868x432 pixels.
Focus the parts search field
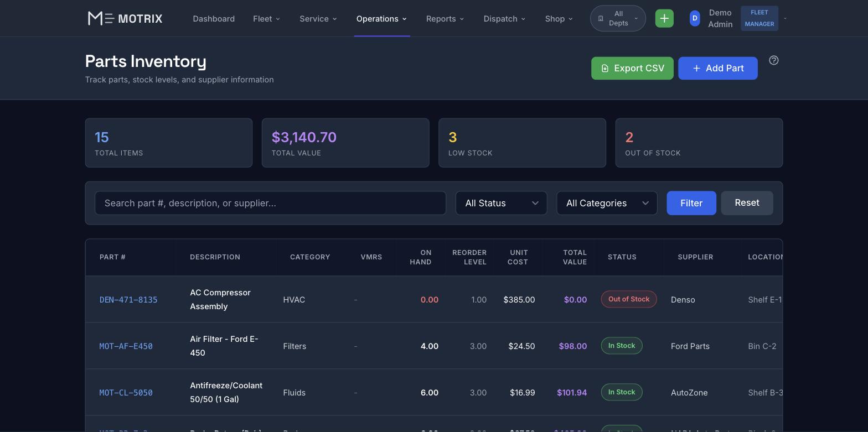coord(270,203)
